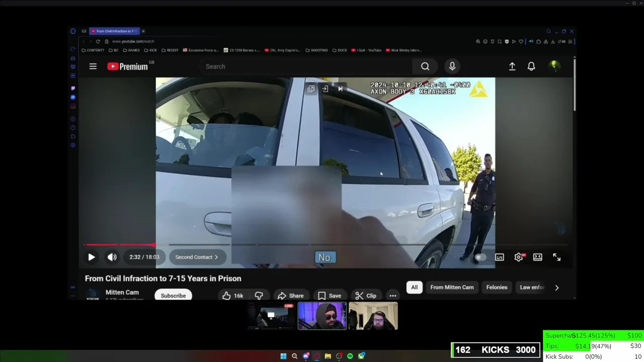Open the Nick Shirley interview bookmark
This screenshot has width=644, height=362.
(x=404, y=50)
